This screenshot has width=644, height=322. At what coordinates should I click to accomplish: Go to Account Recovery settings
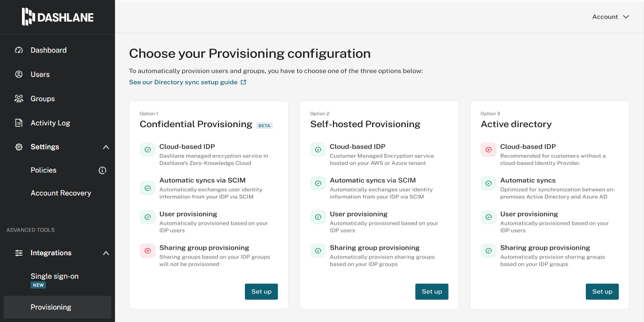tap(61, 193)
